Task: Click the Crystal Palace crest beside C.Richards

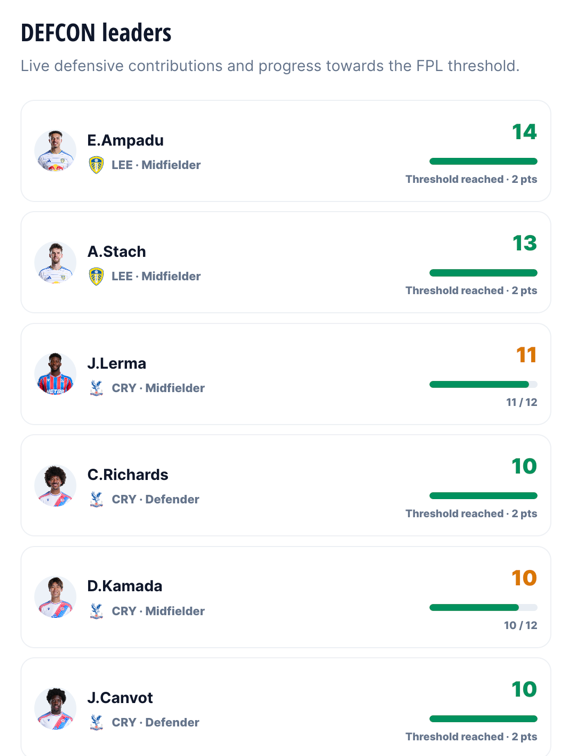Action: click(96, 499)
